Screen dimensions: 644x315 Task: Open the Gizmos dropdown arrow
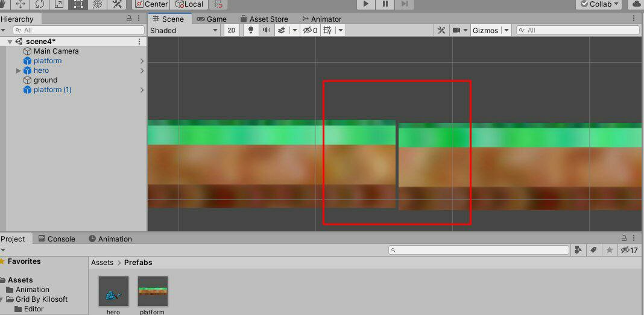507,30
